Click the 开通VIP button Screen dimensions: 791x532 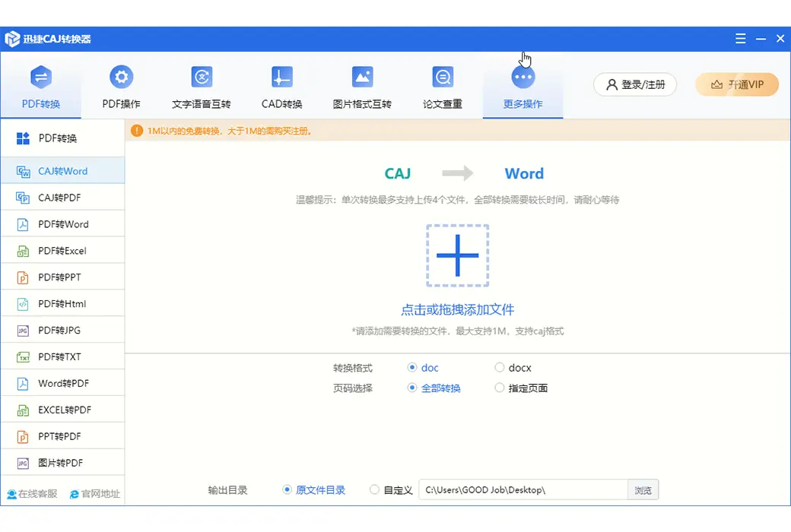[737, 84]
